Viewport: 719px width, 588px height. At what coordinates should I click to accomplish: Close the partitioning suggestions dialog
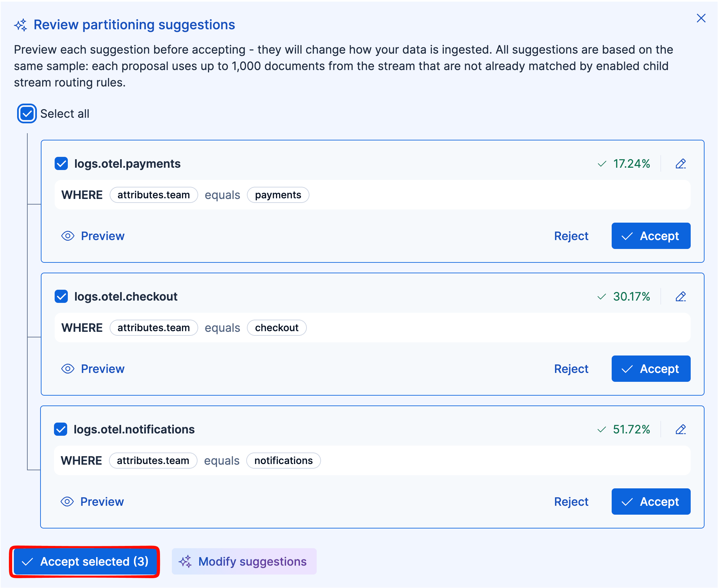pyautogui.click(x=701, y=18)
